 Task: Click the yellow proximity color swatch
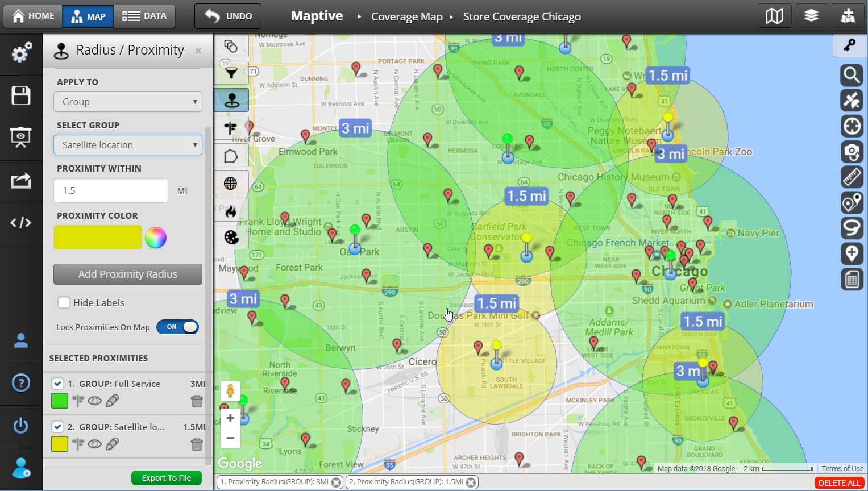(x=98, y=238)
